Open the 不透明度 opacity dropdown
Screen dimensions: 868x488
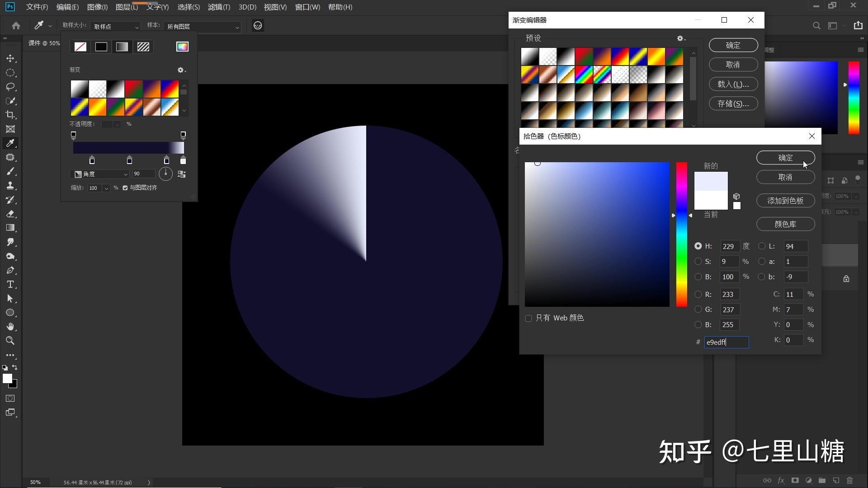[117, 124]
